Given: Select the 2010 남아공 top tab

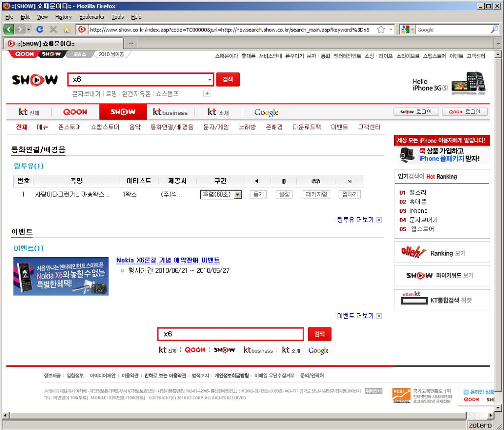Looking at the screenshot, I should coord(111,54).
